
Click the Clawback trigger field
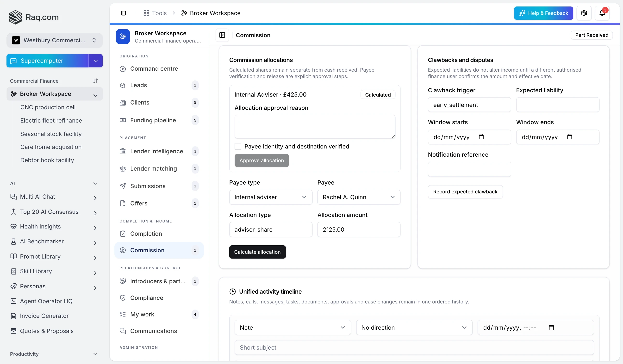pos(469,105)
